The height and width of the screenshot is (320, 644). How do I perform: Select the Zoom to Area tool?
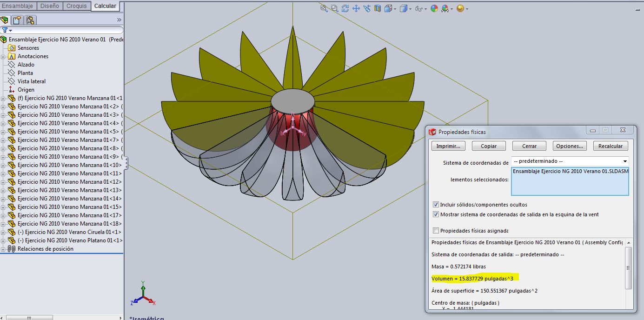tap(334, 8)
